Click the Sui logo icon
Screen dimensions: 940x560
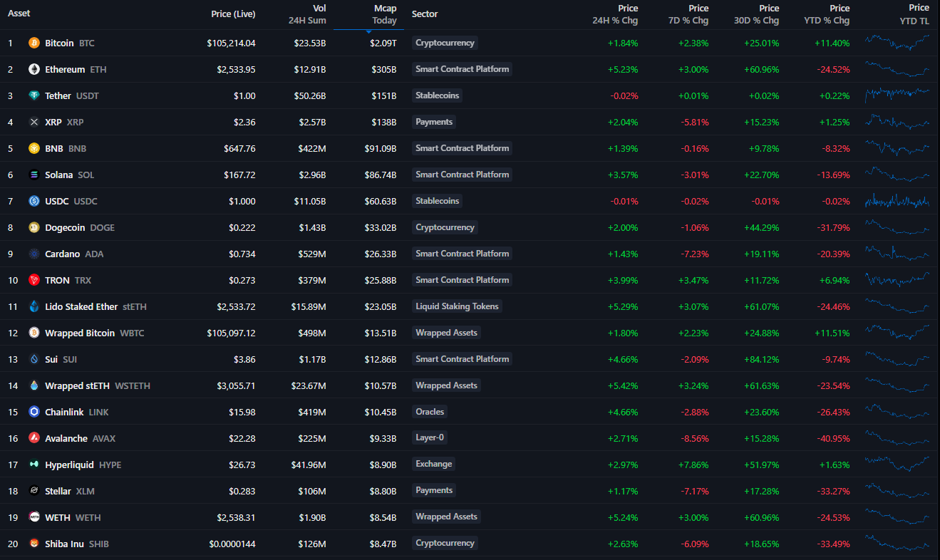point(33,359)
